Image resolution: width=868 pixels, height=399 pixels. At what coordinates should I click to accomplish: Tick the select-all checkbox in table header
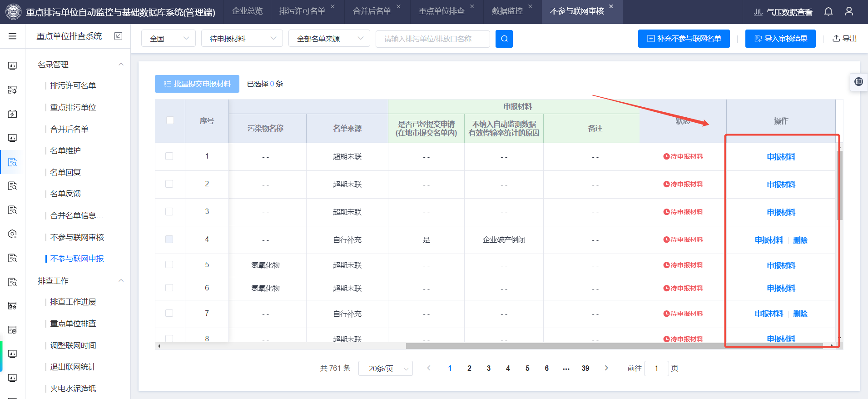tap(170, 120)
